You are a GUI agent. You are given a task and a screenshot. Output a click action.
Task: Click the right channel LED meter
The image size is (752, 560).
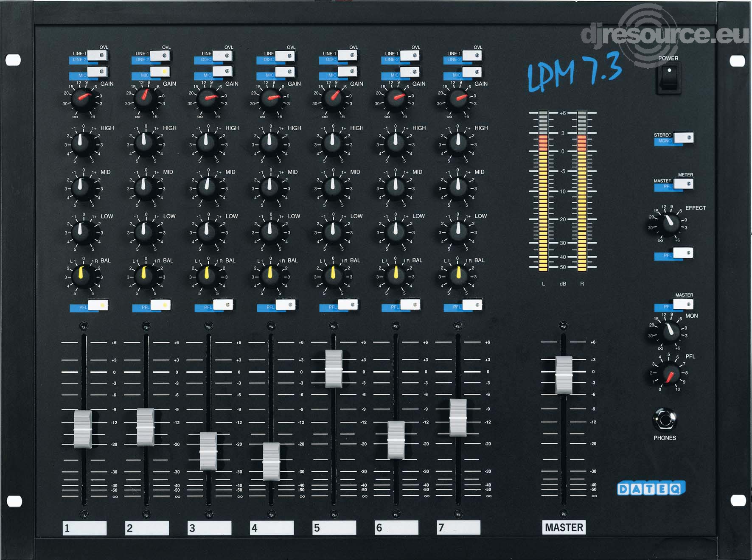(582, 191)
